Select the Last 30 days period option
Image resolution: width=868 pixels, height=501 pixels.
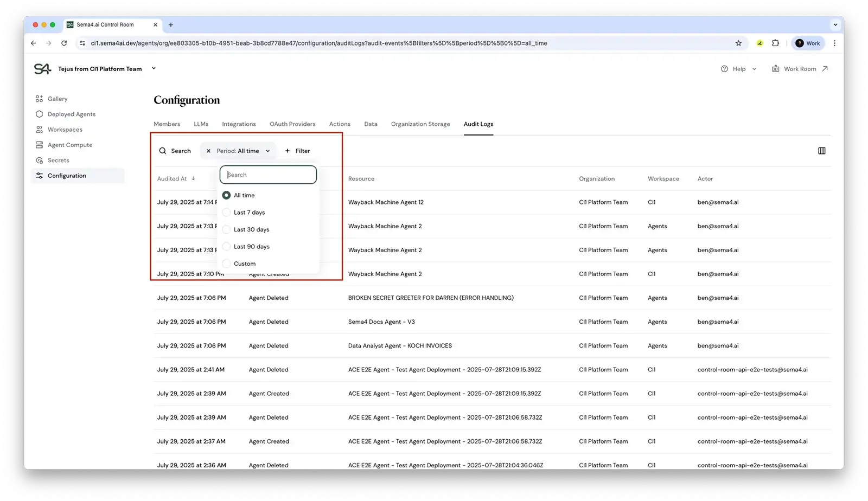pyautogui.click(x=226, y=229)
